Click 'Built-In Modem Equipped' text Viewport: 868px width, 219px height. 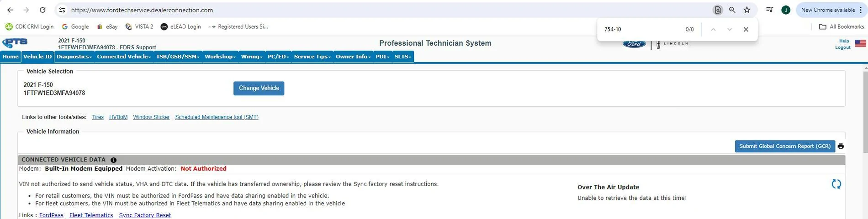click(84, 169)
